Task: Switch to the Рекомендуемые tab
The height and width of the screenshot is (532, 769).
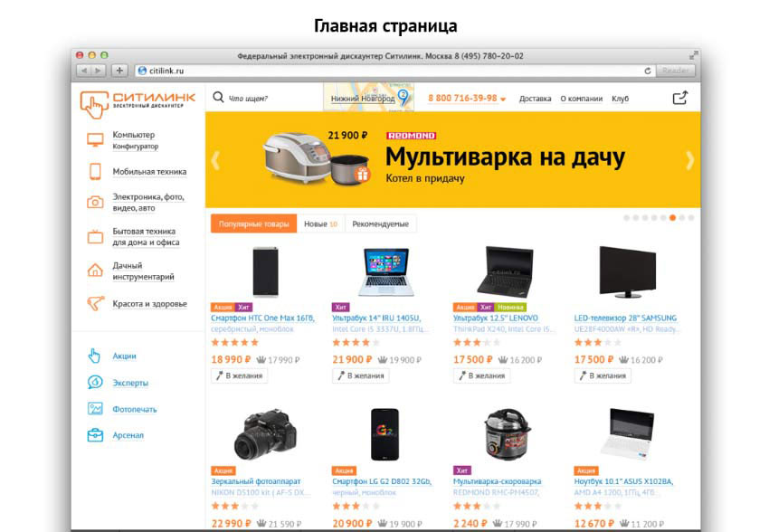Action: [x=381, y=223]
